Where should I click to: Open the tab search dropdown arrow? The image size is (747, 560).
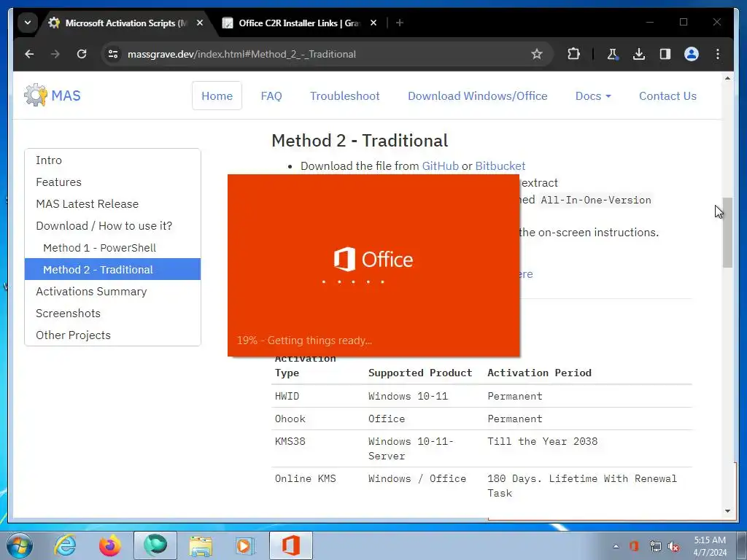[x=28, y=23]
